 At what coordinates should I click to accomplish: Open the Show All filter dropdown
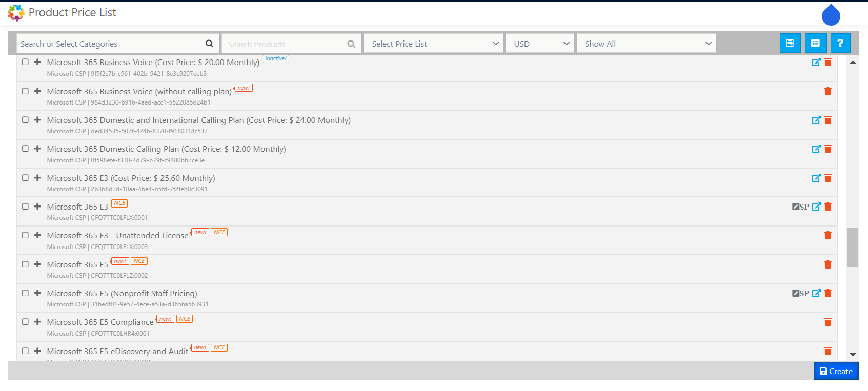(647, 44)
